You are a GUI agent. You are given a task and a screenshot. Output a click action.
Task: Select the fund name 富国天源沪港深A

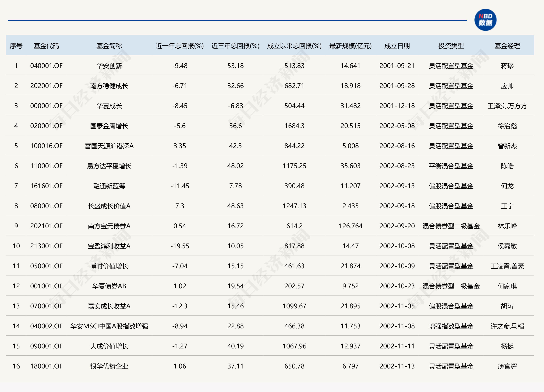(x=109, y=146)
